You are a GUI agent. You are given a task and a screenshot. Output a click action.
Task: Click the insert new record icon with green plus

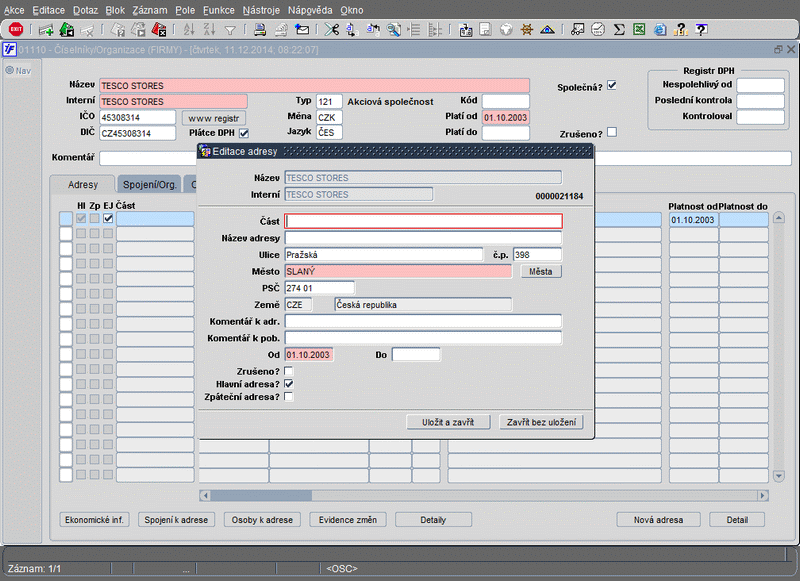[x=46, y=30]
